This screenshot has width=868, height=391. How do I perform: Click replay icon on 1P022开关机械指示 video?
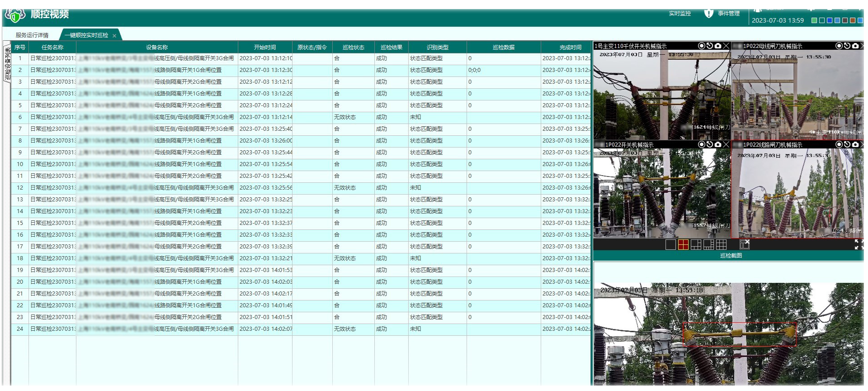coord(710,144)
